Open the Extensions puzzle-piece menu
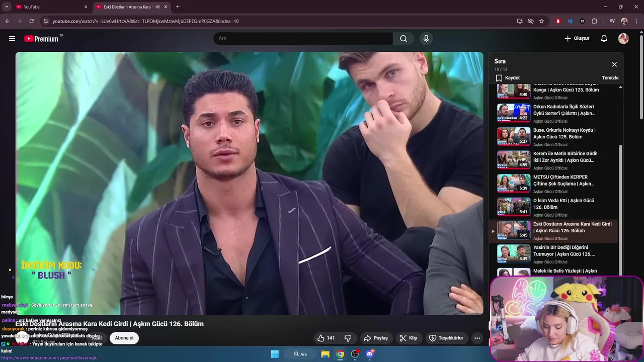 pos(594,21)
